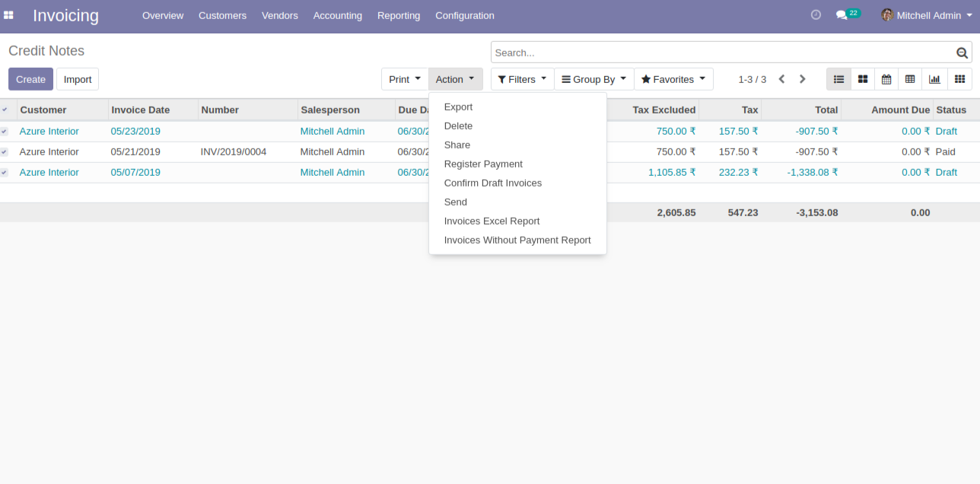
Task: Switch to list view
Action: (838, 79)
